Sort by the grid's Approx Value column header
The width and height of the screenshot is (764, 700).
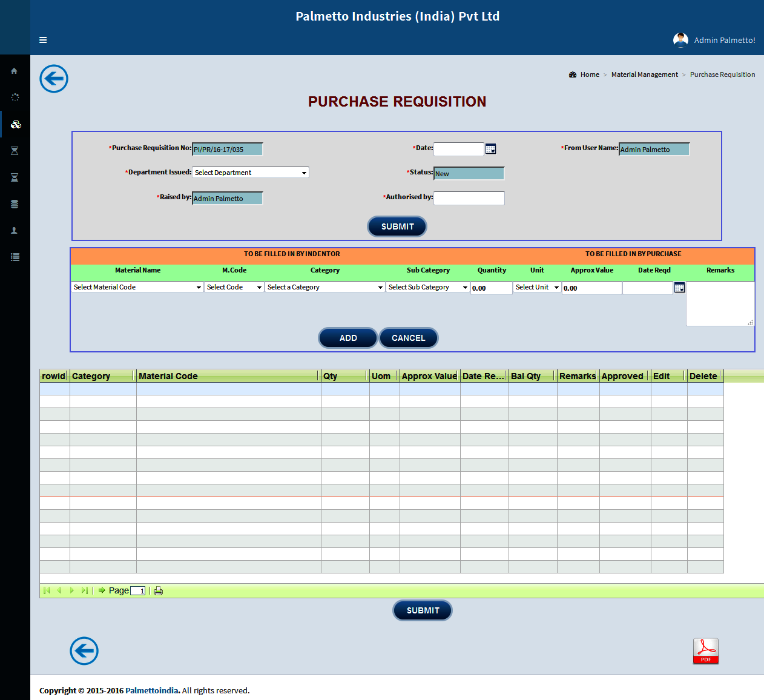pos(430,376)
